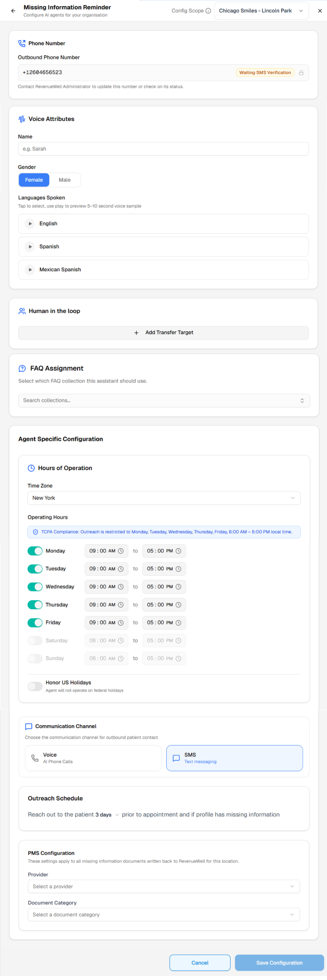Click the back arrow icon in header
Screen dimensions: 327x980
13,11
